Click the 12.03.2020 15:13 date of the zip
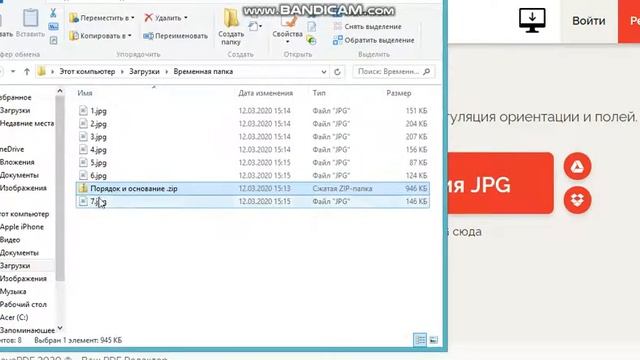 point(264,189)
